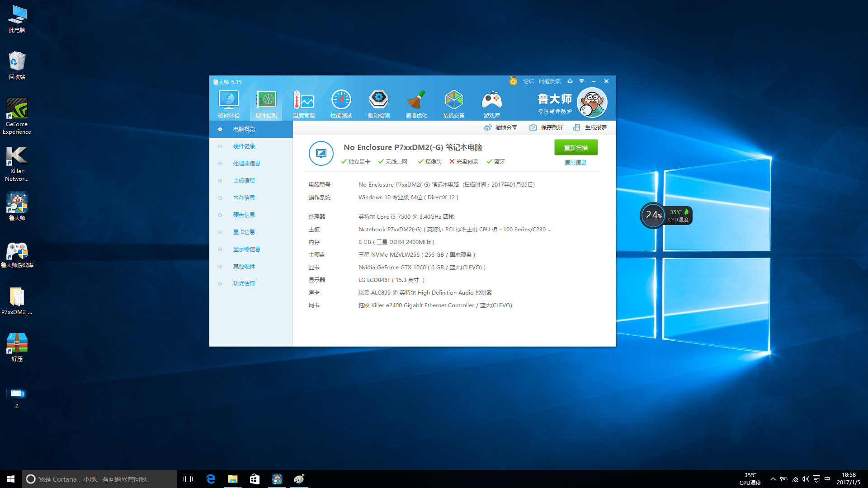Open 回收站 recycle bin icon
The height and width of the screenshot is (488, 868).
pos(17,66)
